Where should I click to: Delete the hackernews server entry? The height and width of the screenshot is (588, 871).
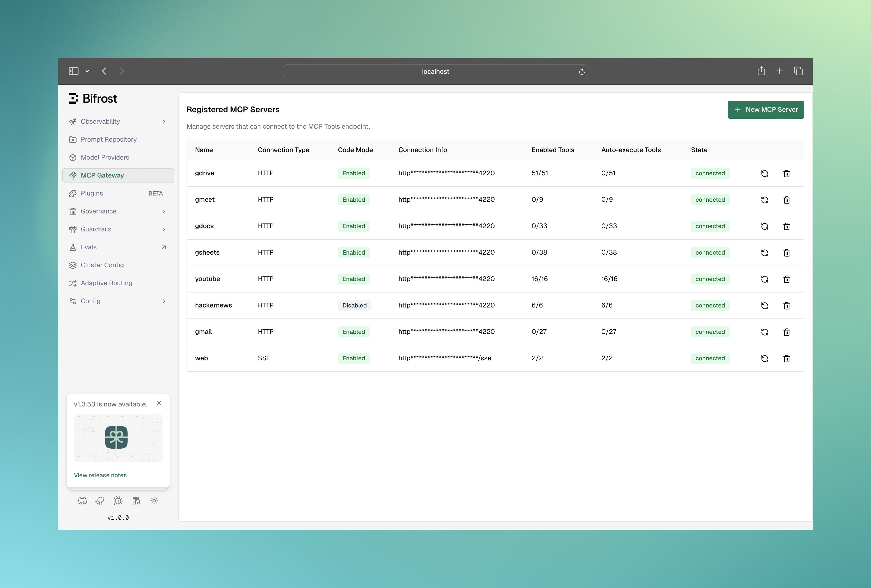click(786, 306)
